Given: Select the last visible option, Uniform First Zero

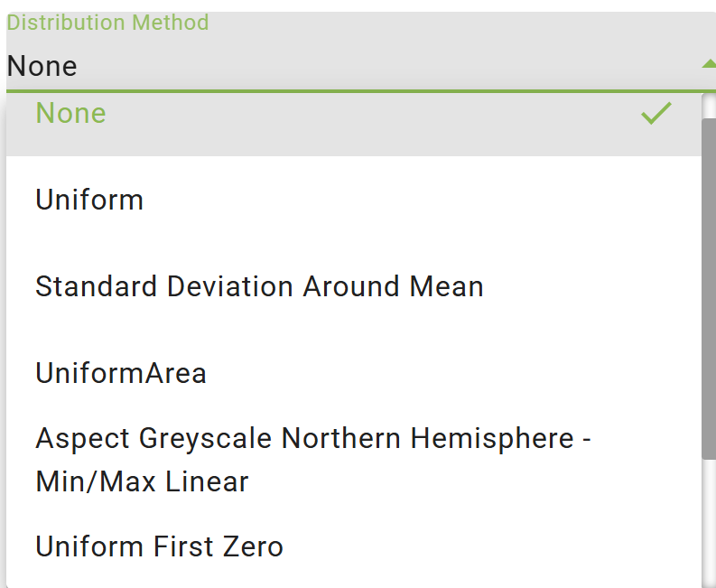Looking at the screenshot, I should tap(159, 546).
